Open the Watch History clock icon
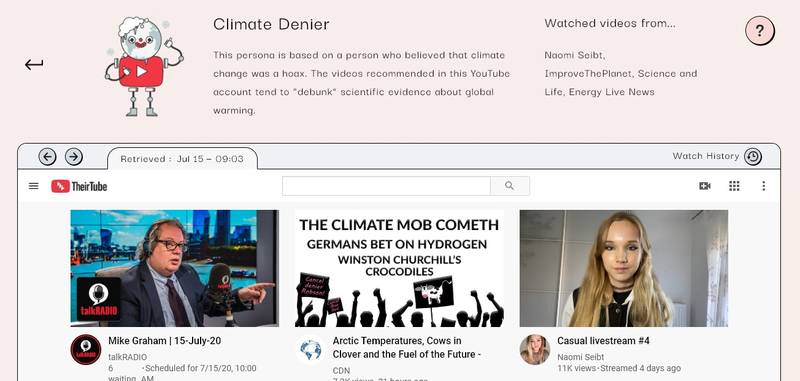 pos(753,157)
